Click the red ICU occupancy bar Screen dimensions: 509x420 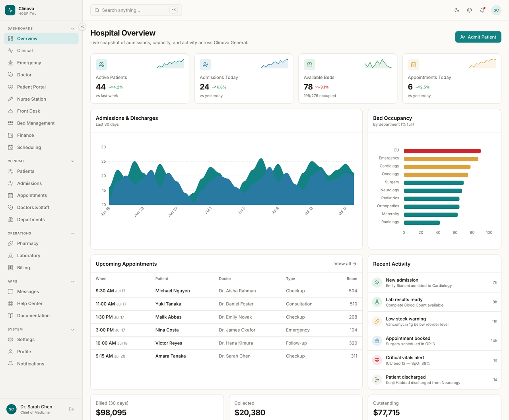point(442,151)
